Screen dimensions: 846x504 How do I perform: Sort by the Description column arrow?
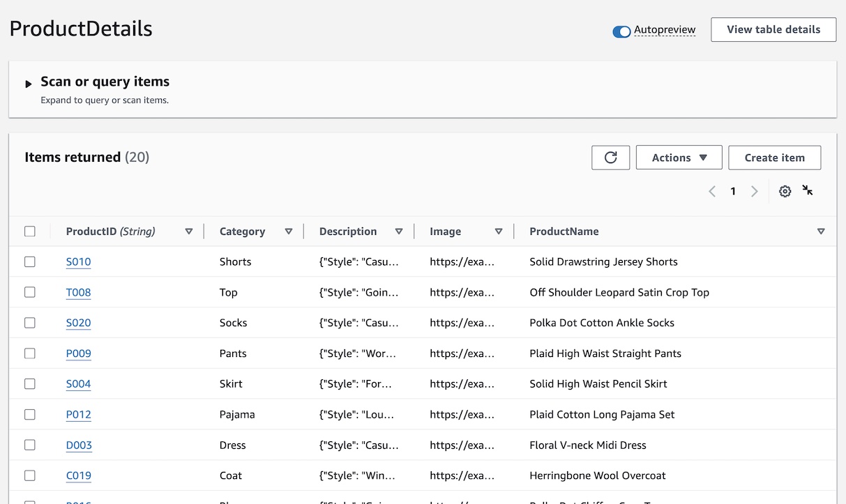click(x=399, y=231)
